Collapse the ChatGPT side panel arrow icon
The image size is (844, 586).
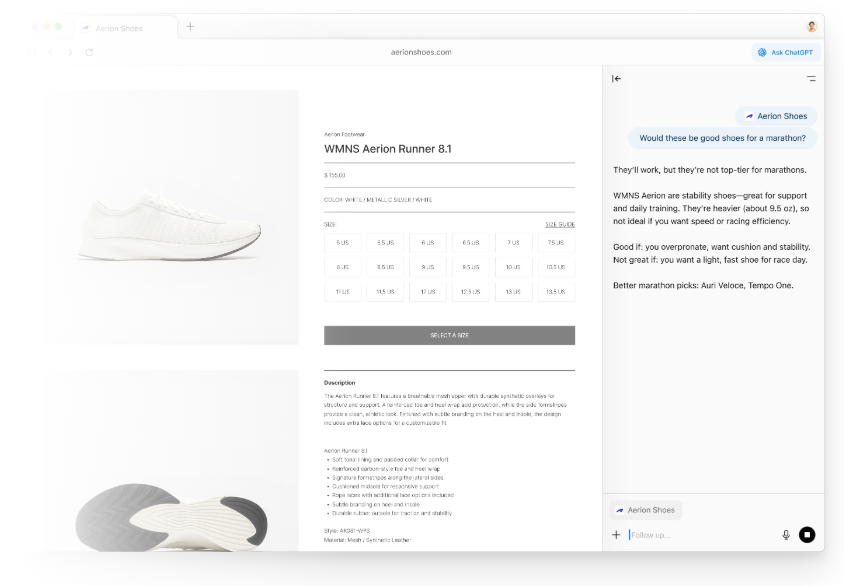point(616,79)
